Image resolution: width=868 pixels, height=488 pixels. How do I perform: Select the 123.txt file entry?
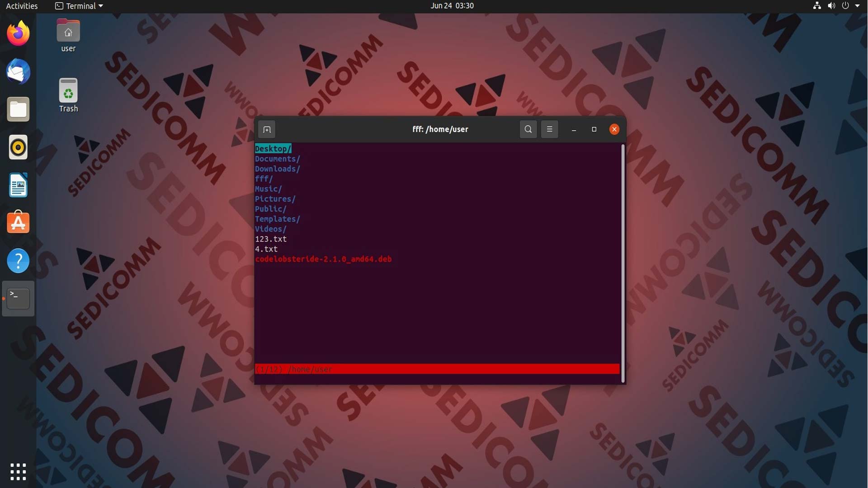[x=271, y=239]
